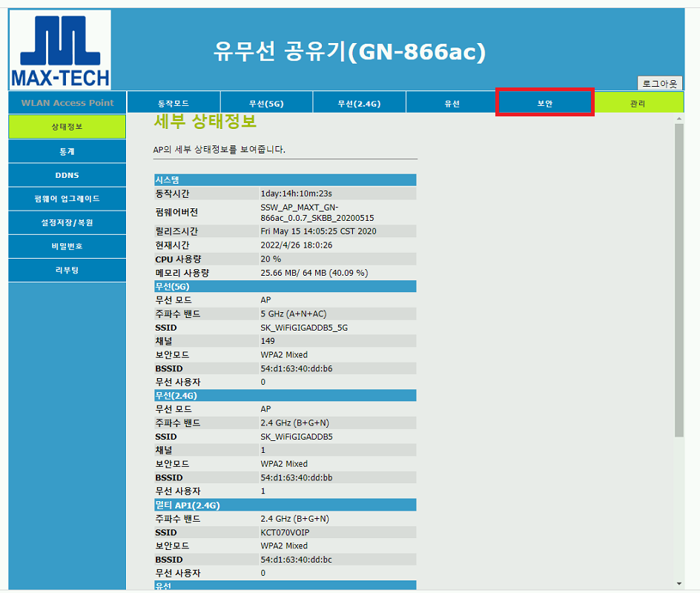Open the 무선(2.4G) tab

[360, 103]
